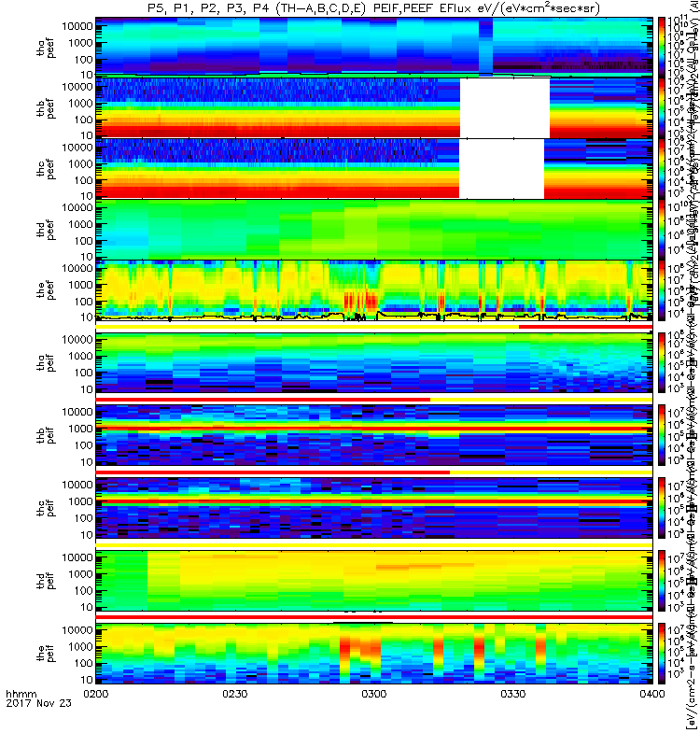Screen dimensions: 700x747
Task: Select the 'tha peif' panel label
Action: [46, 362]
